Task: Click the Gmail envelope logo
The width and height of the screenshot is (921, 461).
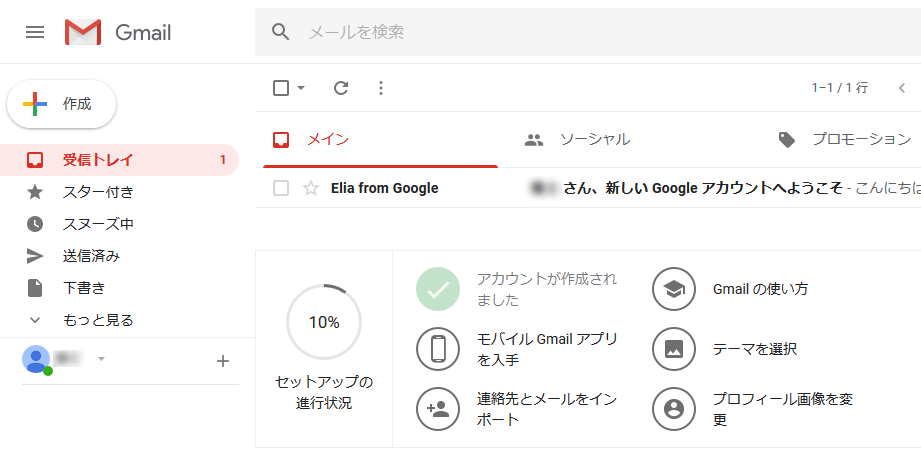Action: coord(83,32)
